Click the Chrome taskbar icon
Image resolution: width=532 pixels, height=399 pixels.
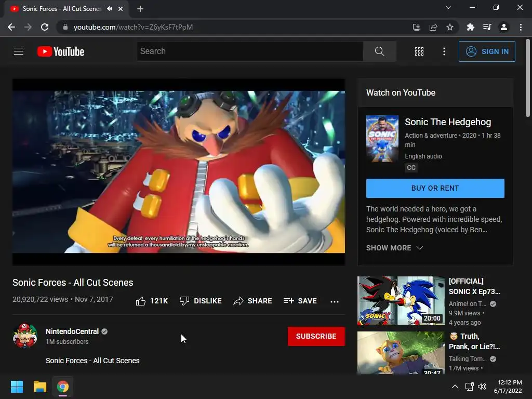pyautogui.click(x=63, y=387)
